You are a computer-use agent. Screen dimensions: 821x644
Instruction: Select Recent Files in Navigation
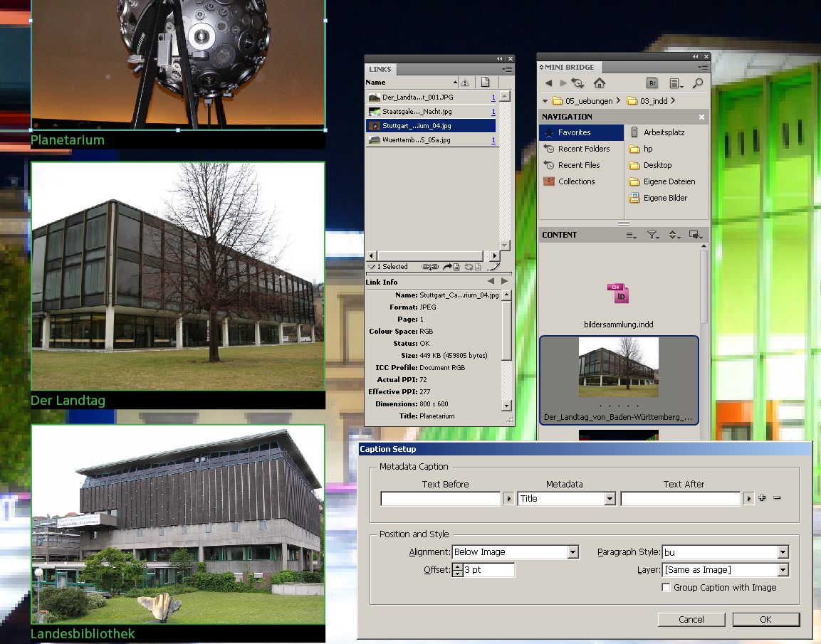pos(572,165)
